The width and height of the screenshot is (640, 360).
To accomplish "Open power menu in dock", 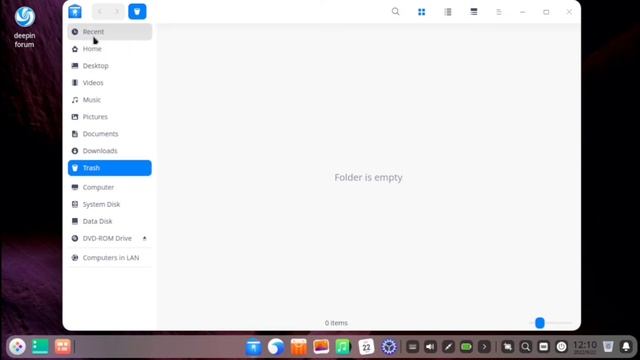I will pyautogui.click(x=562, y=347).
